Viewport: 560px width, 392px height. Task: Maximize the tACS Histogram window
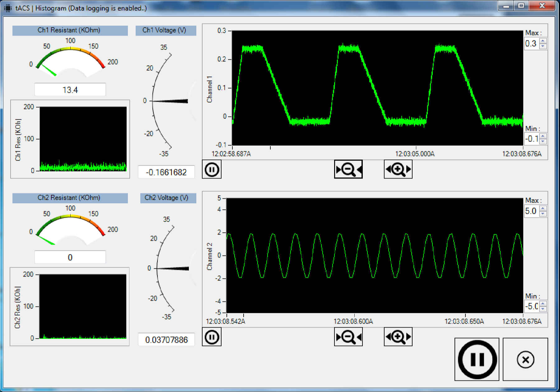pyautogui.click(x=521, y=6)
